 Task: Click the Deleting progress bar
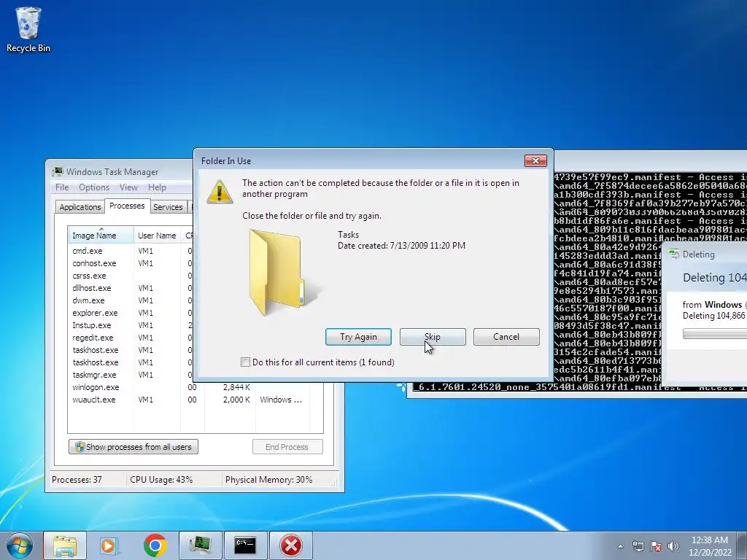coord(715,334)
